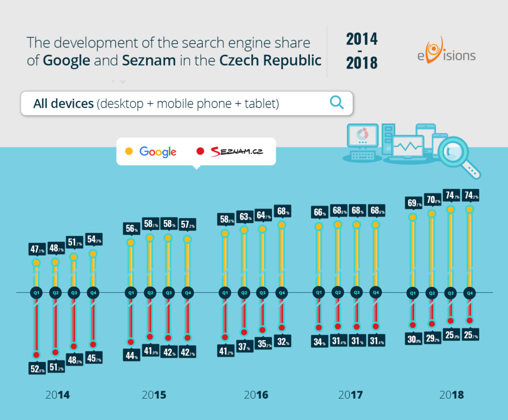This screenshot has height=420, width=508.
Task: Select Google's 64% label for Q3 2016
Action: (x=264, y=215)
